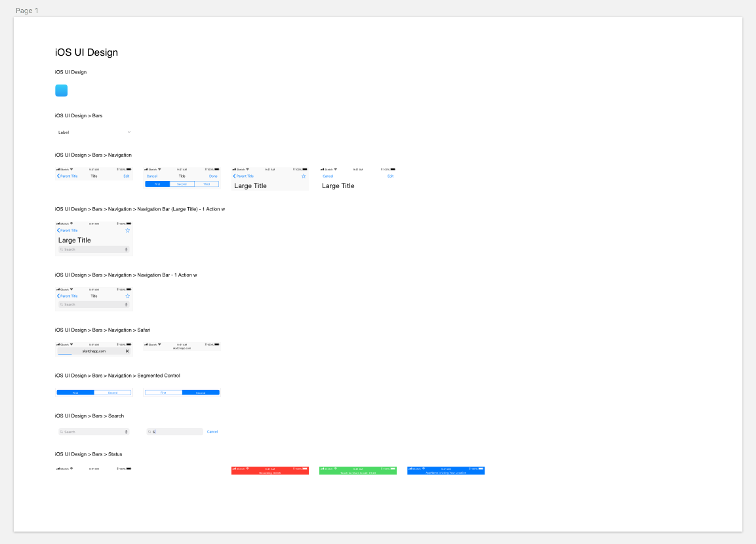Select the Third segment in the navigation bar
Viewport: 756px width, 544px height.
tap(207, 184)
